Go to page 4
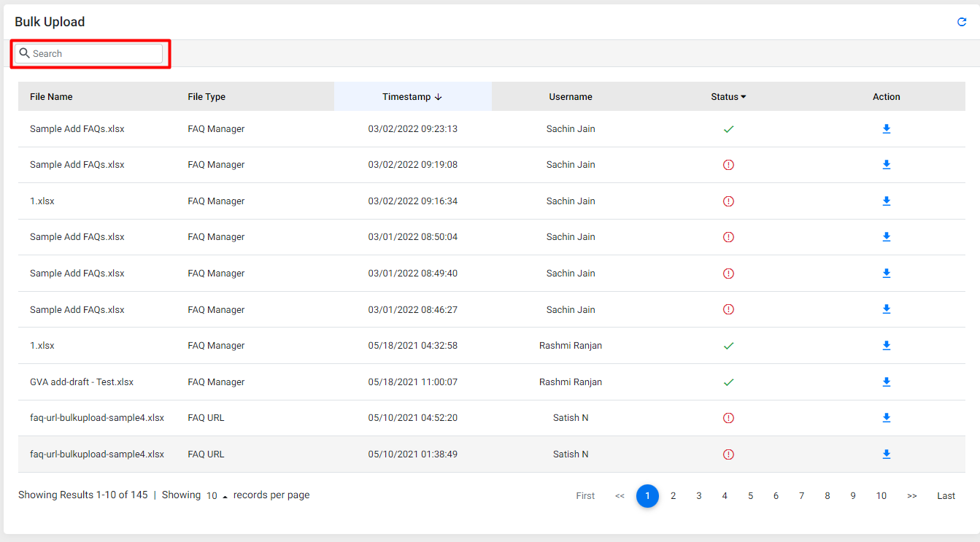 pos(725,496)
